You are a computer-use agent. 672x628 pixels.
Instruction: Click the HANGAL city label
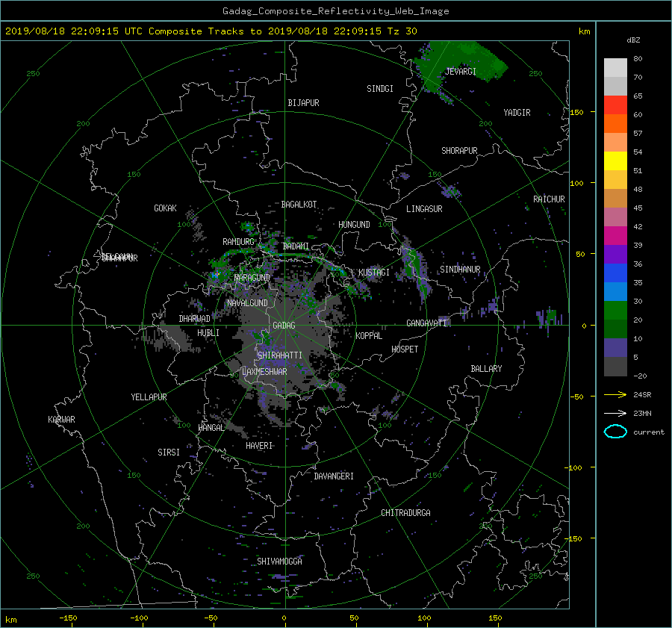click(211, 428)
